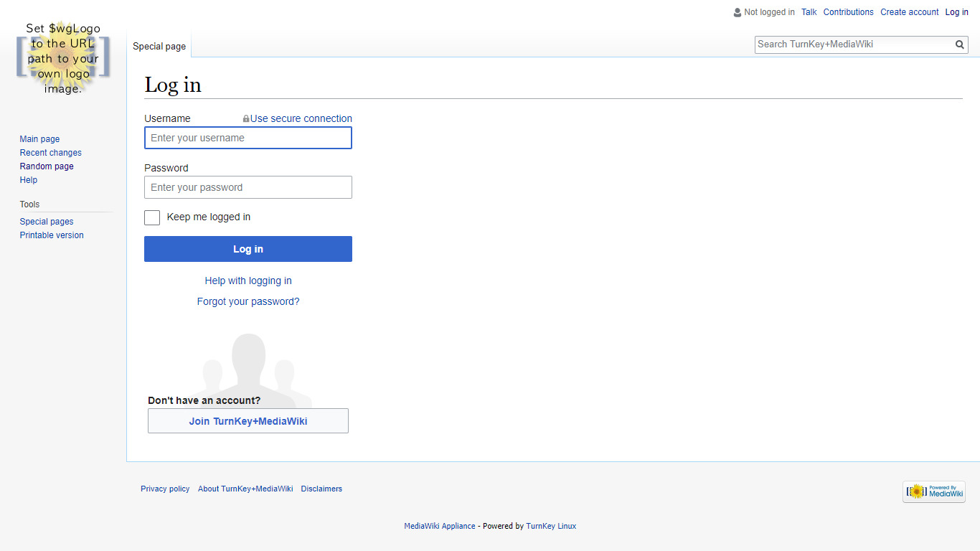Click Join TurnKey+MediaWiki button
980x551 pixels.
click(248, 421)
